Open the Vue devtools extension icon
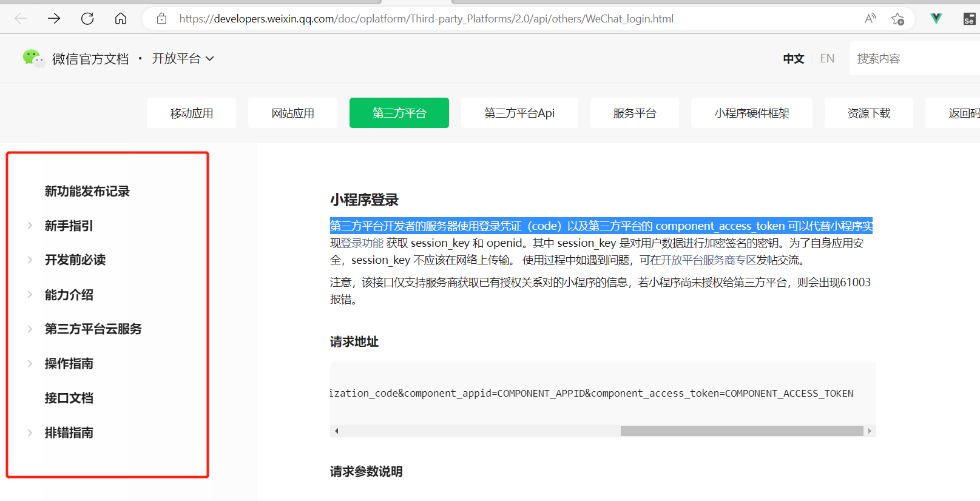This screenshot has height=501, width=980. click(936, 19)
